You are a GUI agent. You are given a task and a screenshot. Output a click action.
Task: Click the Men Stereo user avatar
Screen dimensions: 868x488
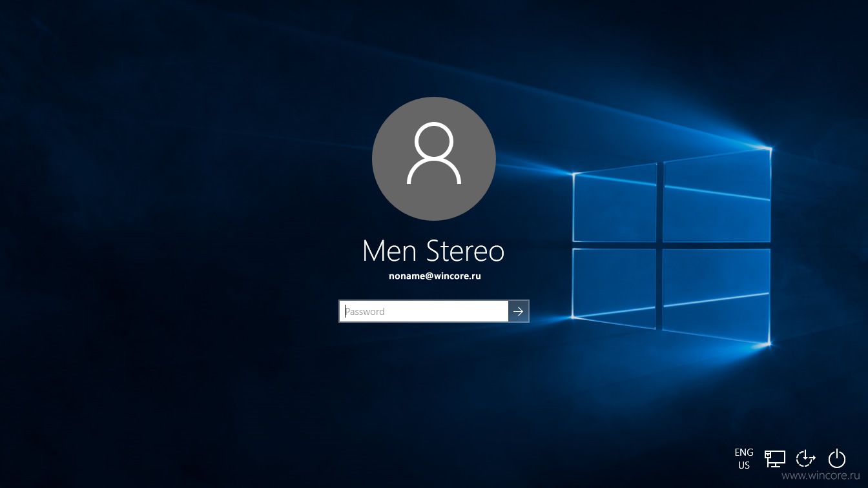click(434, 159)
